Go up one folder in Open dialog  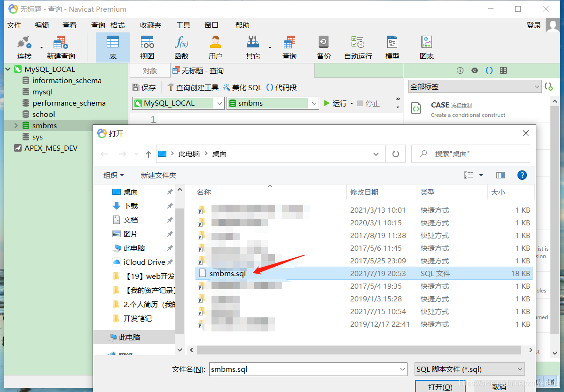point(149,154)
